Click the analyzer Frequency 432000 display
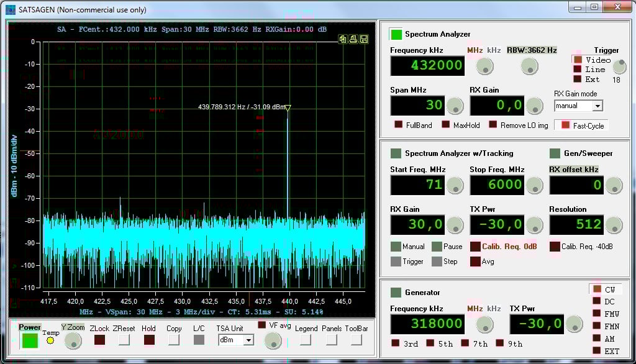Screen dimensions: 636x364 [x=427, y=66]
